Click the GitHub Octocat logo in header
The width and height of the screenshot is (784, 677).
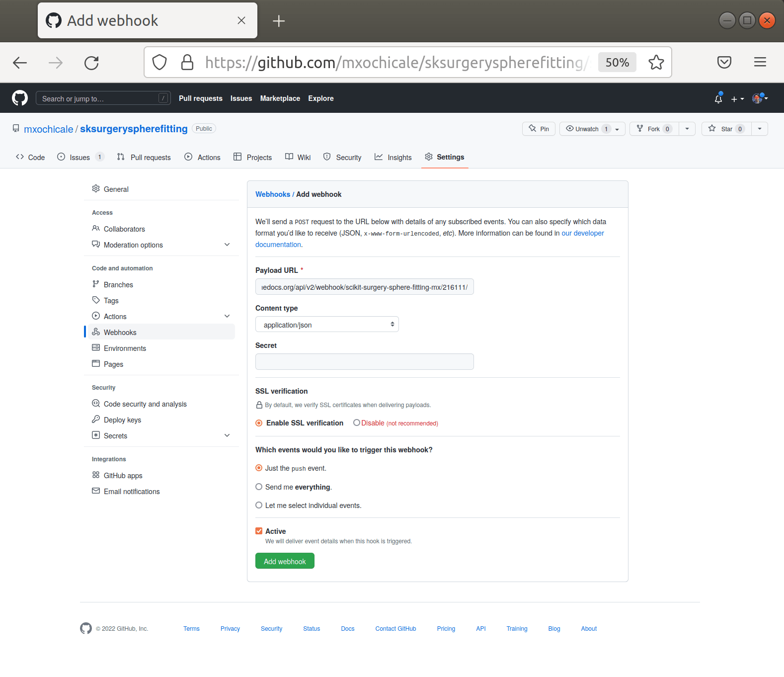coord(20,98)
